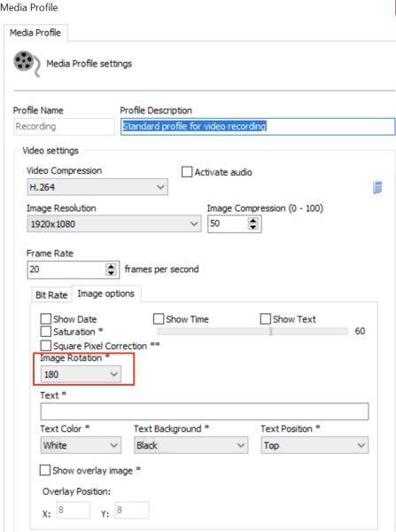Check the Show Date option

tap(46, 319)
